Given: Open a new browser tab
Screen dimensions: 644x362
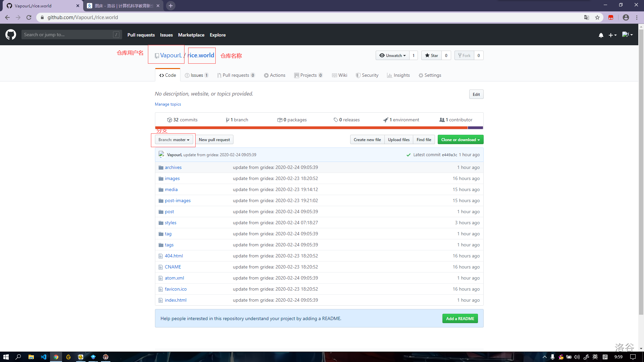Looking at the screenshot, I should 171,6.
